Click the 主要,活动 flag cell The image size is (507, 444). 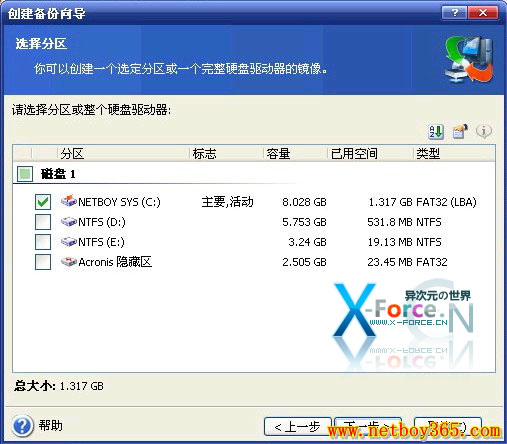point(227,202)
